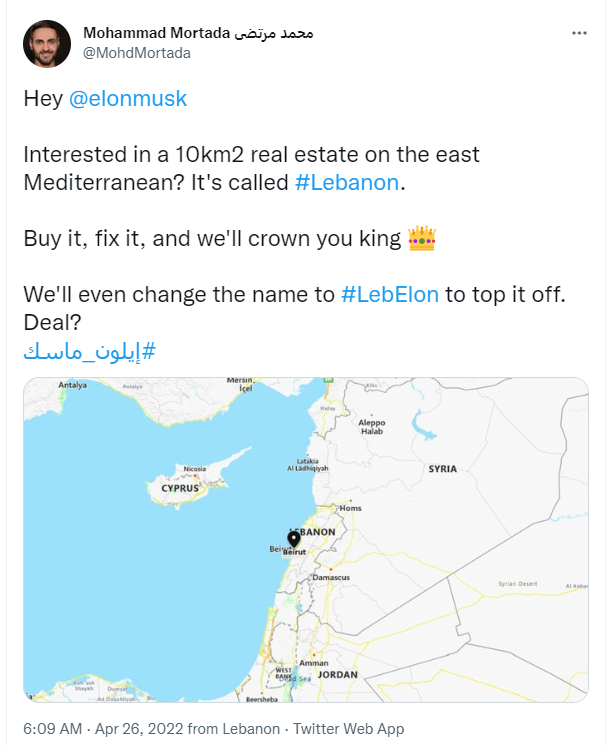The image size is (616, 746).
Task: Open the @elonmusk mention
Action: (x=128, y=99)
